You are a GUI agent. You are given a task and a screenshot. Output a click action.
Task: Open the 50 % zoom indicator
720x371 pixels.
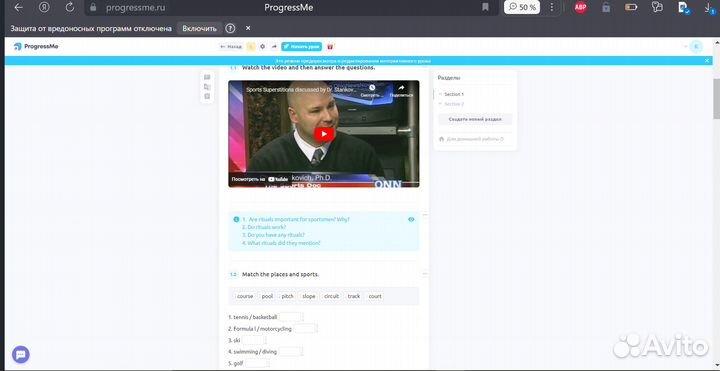[522, 7]
